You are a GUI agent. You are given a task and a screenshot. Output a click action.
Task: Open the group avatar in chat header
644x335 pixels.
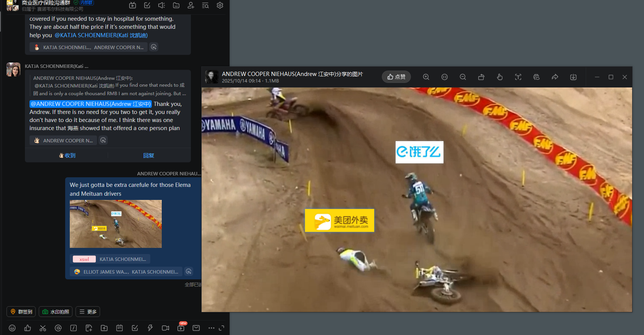tap(13, 5)
